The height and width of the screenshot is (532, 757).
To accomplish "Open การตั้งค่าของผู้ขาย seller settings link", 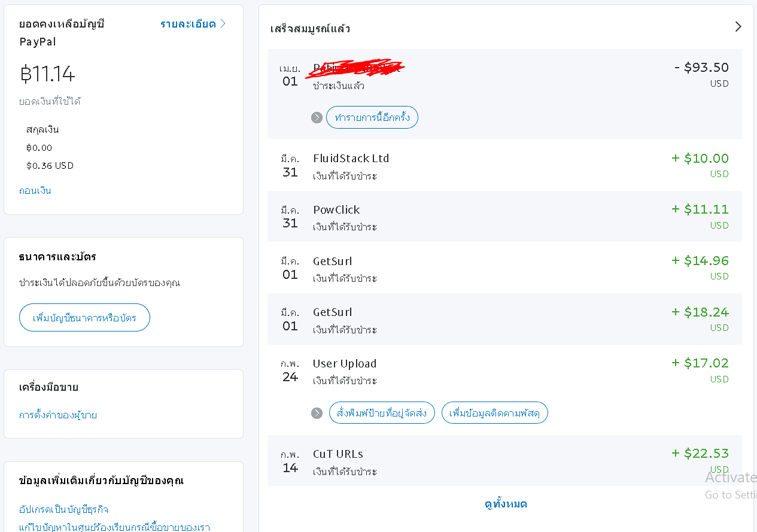I will pyautogui.click(x=58, y=415).
